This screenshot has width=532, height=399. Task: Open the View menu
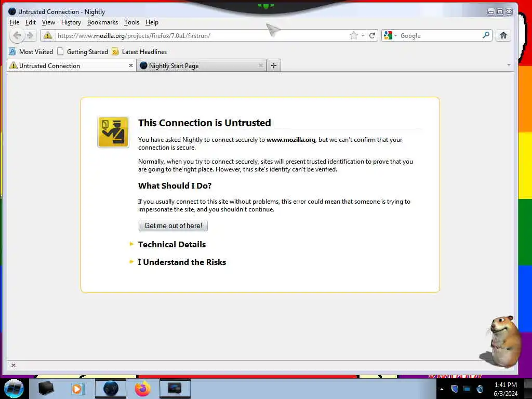(48, 22)
